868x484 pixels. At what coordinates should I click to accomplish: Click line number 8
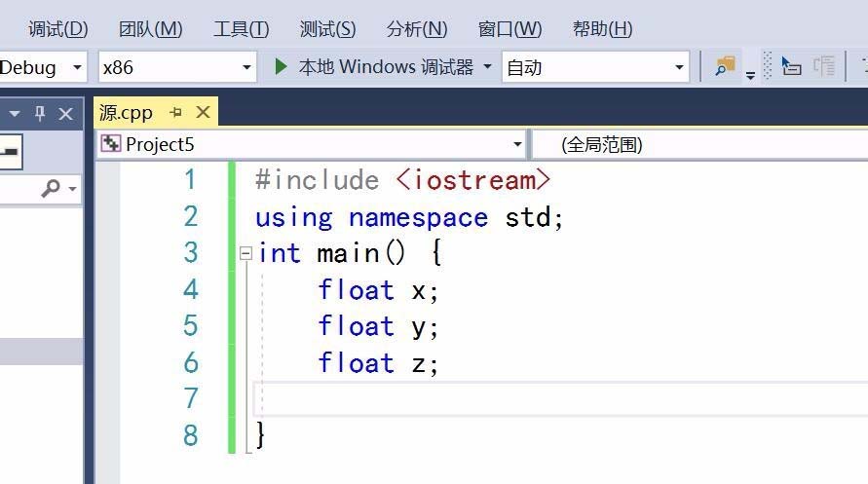tap(190, 434)
